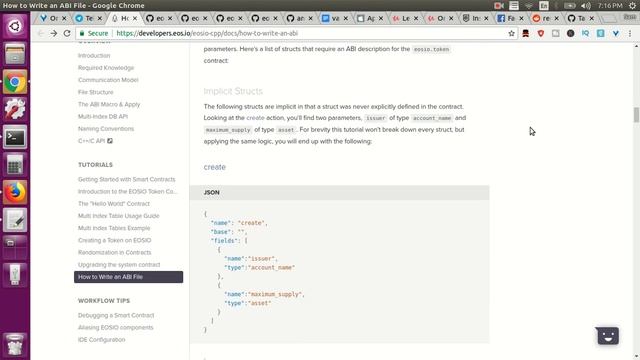Screen dimensions: 640x360
Task: Open the system volume indicator
Action: pos(586,6)
